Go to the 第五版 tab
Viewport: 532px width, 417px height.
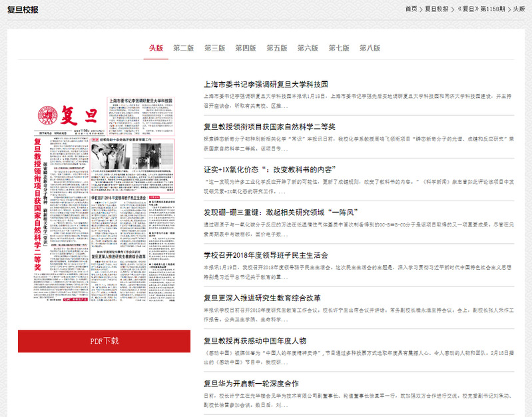pos(276,48)
